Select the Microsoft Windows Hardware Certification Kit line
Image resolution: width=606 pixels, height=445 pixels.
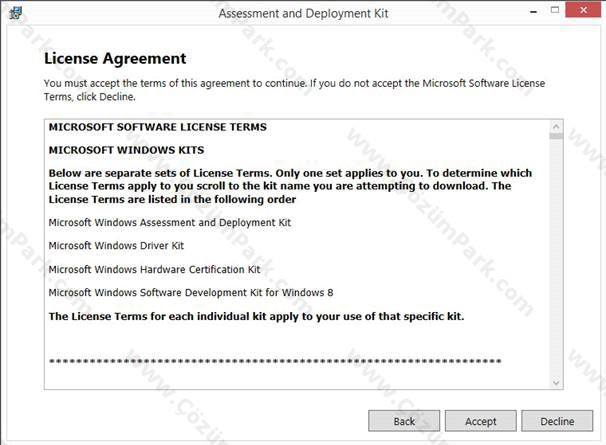pyautogui.click(x=155, y=269)
